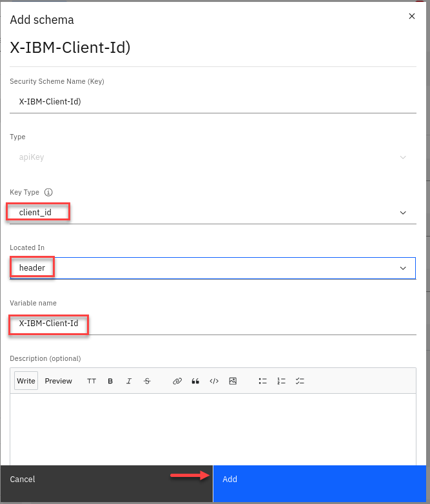
Task: Click the Security Scheme Name field
Action: click(213, 101)
